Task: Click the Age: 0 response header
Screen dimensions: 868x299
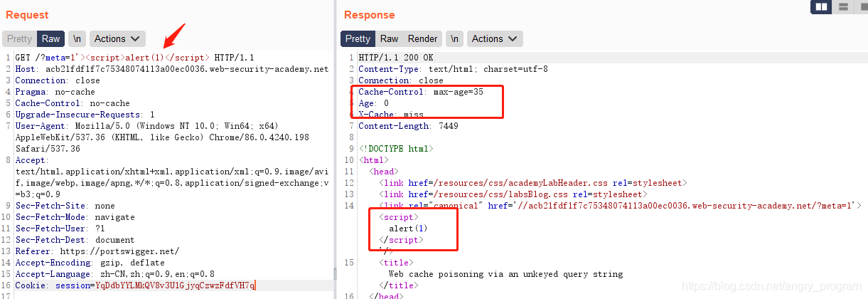Action: 373,103
